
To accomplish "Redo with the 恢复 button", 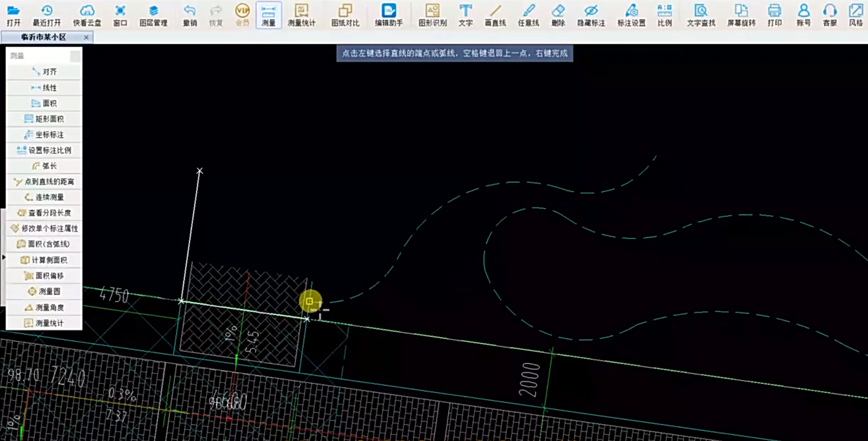I will tap(216, 15).
